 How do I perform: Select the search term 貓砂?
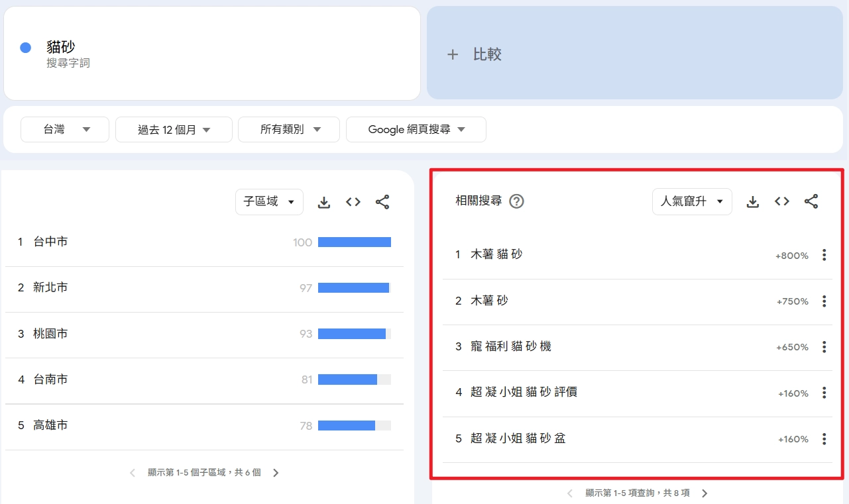(x=61, y=47)
